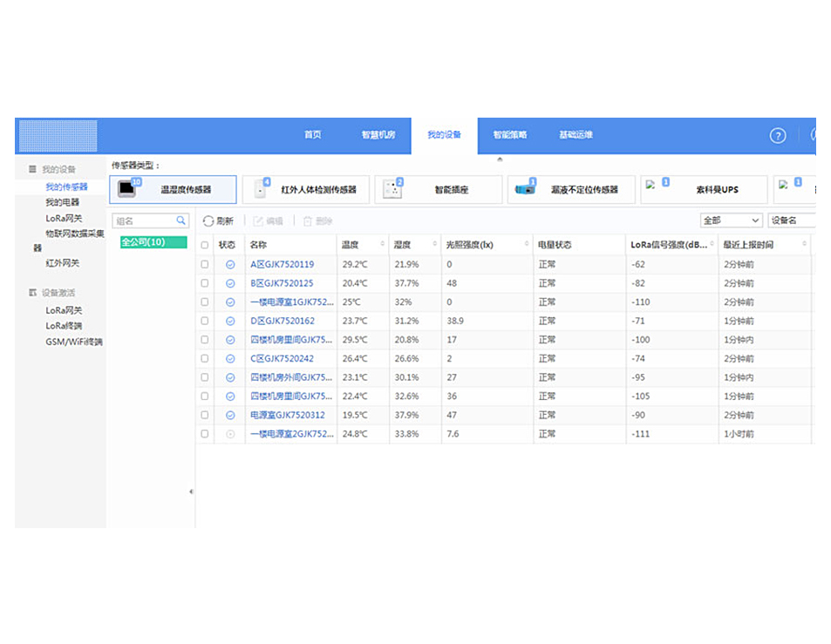Switch to the 智慧机房 top tab

click(378, 135)
